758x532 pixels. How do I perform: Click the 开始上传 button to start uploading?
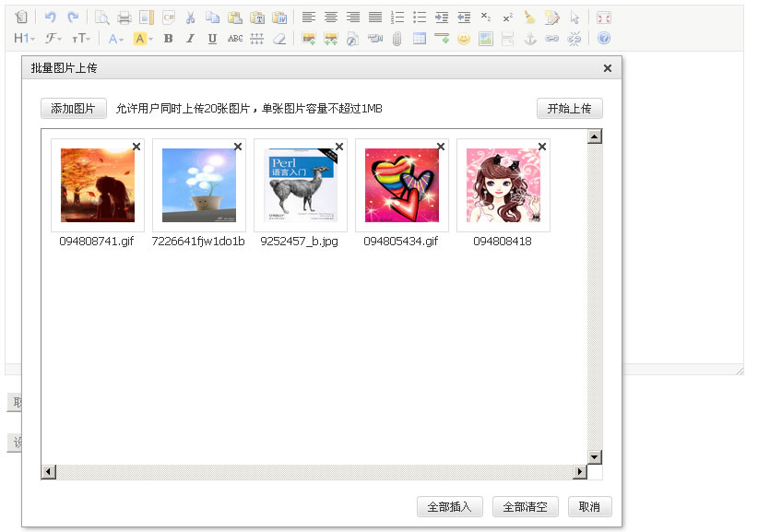pos(569,108)
